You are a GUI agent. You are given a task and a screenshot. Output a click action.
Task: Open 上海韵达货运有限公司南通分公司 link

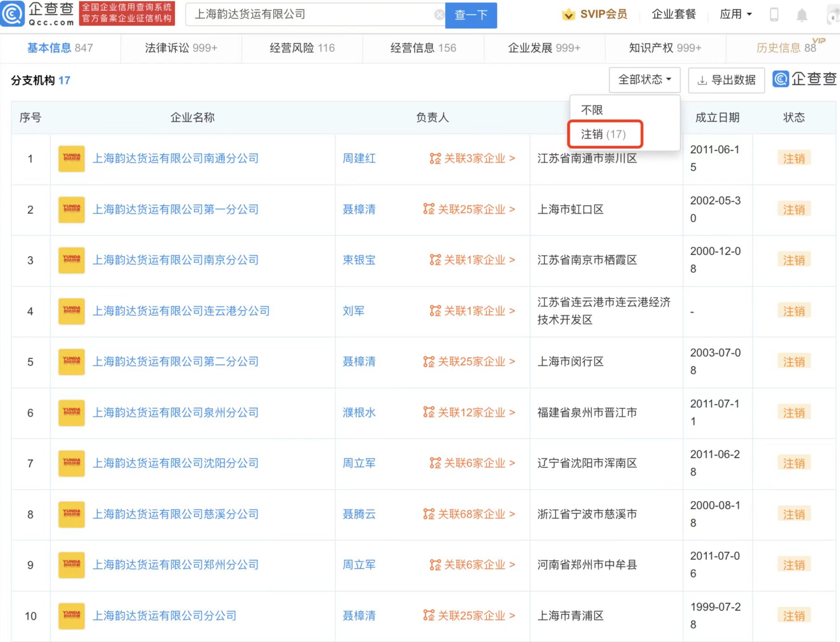tap(176, 159)
